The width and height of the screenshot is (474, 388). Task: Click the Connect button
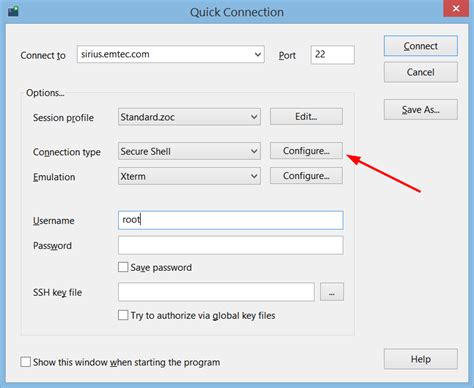point(421,46)
